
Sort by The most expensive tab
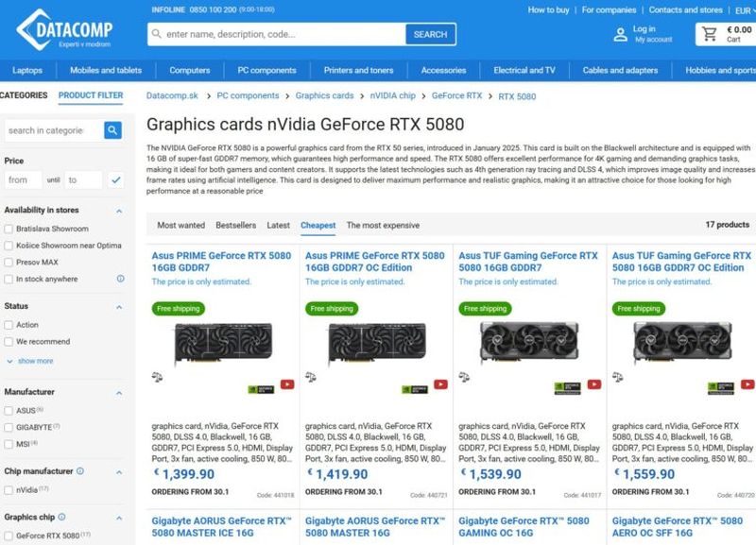click(383, 225)
